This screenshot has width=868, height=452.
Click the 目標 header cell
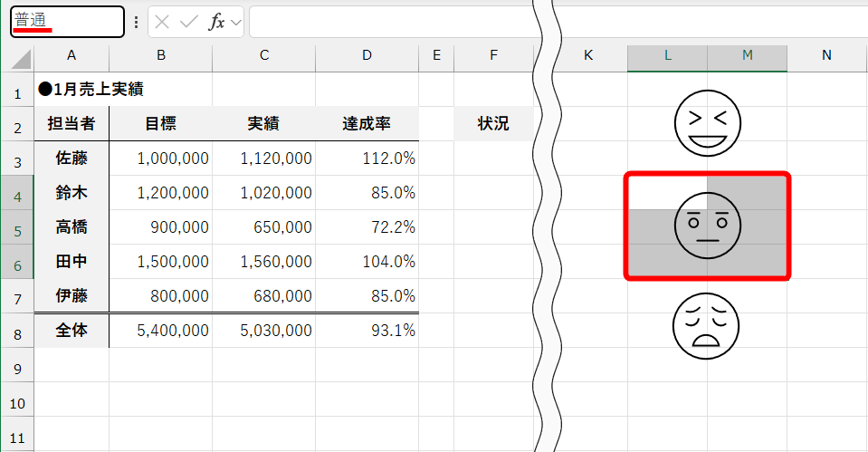tap(160, 123)
